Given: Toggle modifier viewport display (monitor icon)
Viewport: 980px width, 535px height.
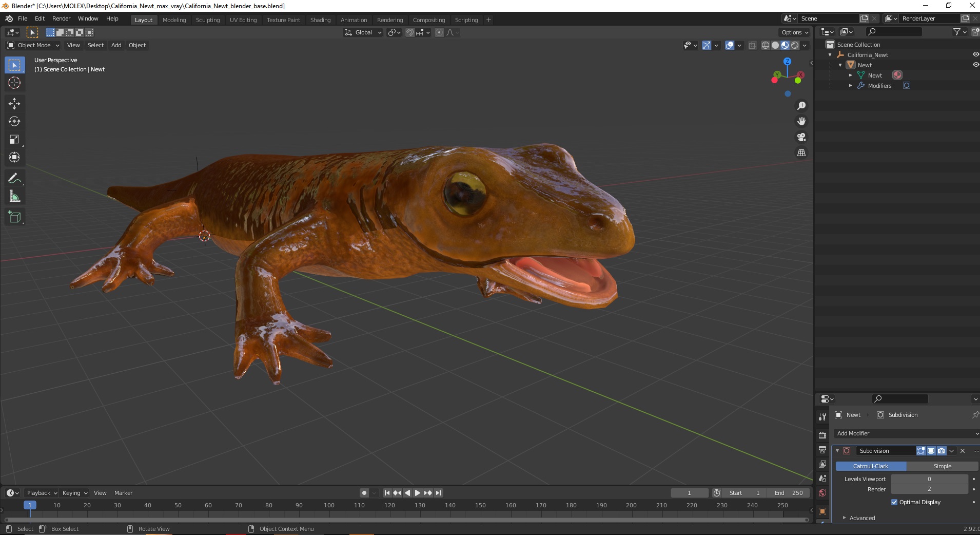Looking at the screenshot, I should (931, 451).
